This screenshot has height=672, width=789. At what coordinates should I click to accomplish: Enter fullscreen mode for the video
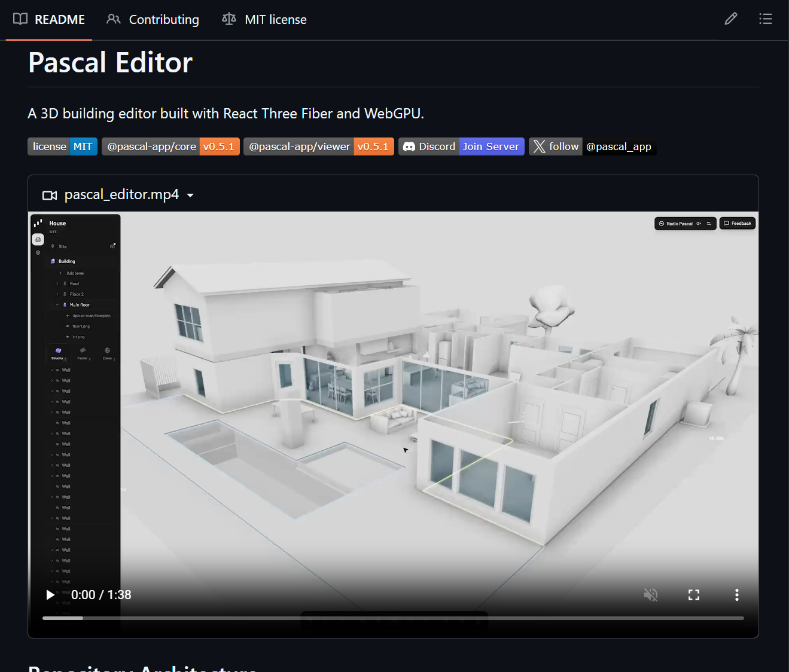[x=693, y=595]
